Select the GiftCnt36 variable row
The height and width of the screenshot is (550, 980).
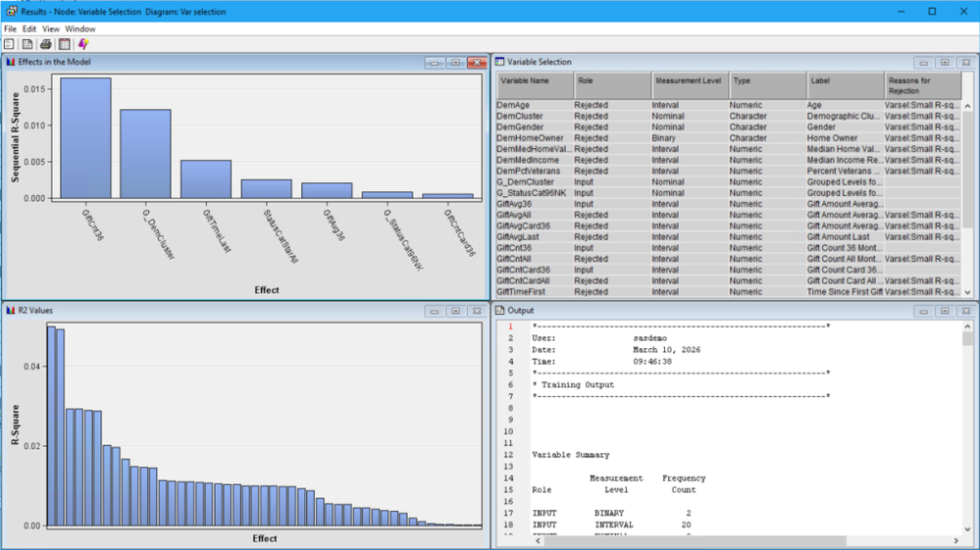point(729,248)
